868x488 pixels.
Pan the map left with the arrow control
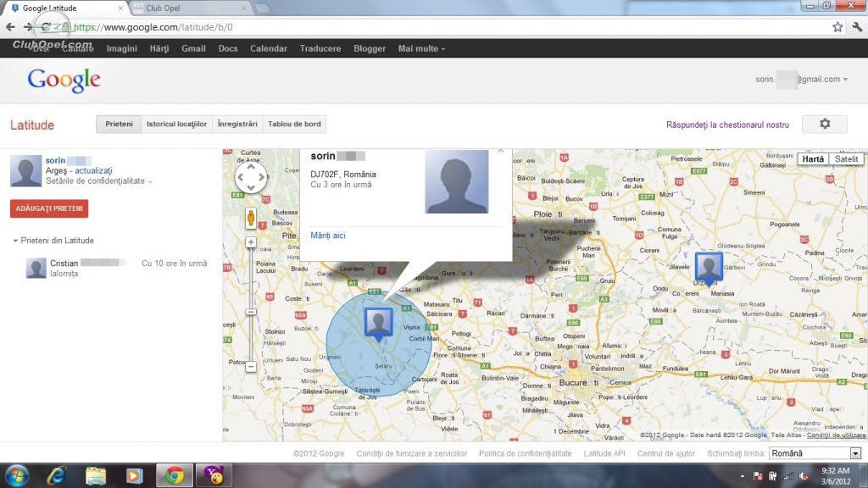240,178
